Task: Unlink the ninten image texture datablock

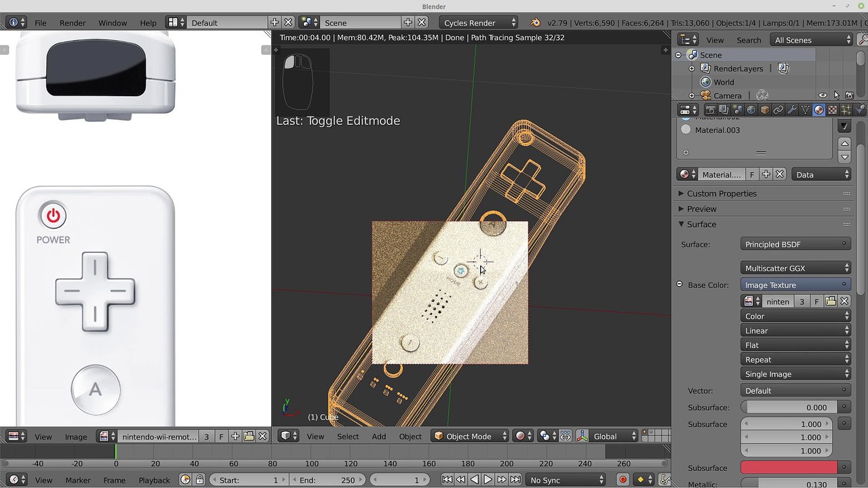Action: pos(844,301)
